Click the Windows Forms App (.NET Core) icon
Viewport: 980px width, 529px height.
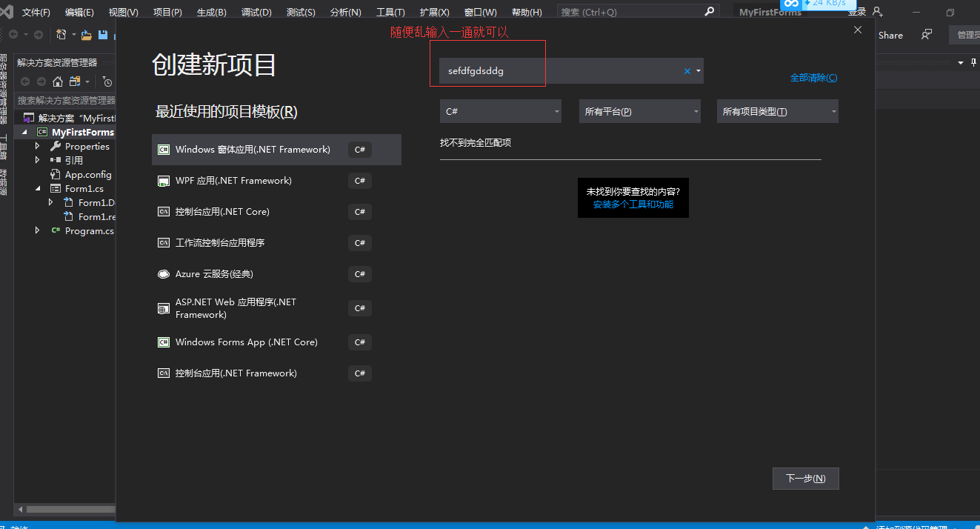[x=164, y=342]
